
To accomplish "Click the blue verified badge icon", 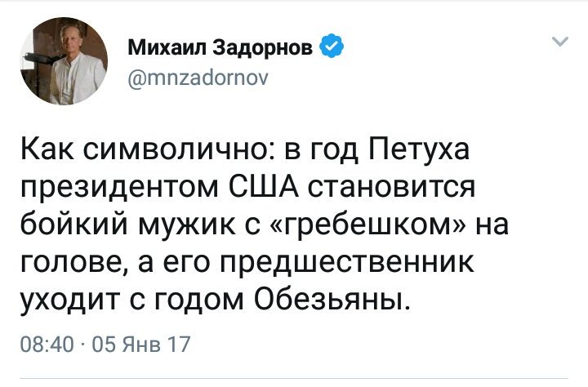I will click(332, 46).
